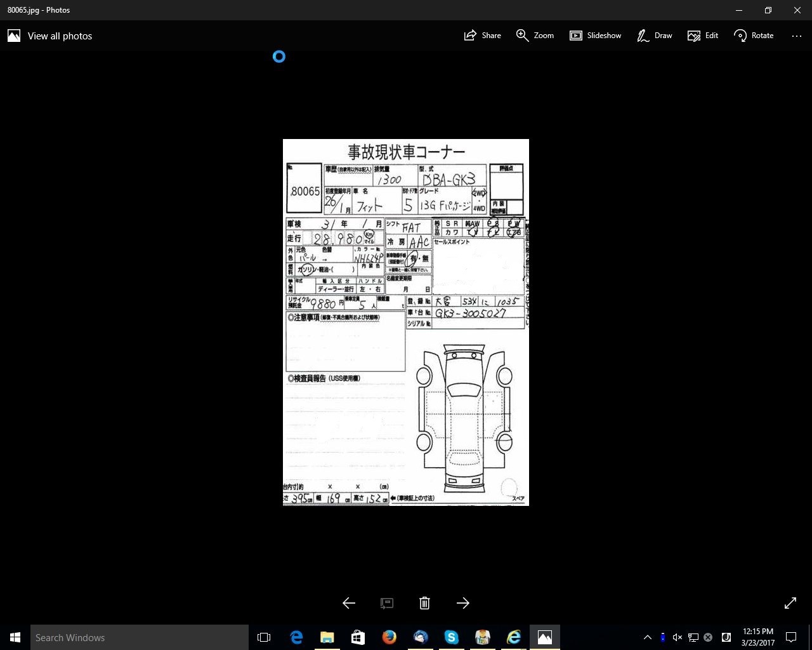Delete photo using trash icon
The width and height of the screenshot is (812, 650).
[425, 603]
